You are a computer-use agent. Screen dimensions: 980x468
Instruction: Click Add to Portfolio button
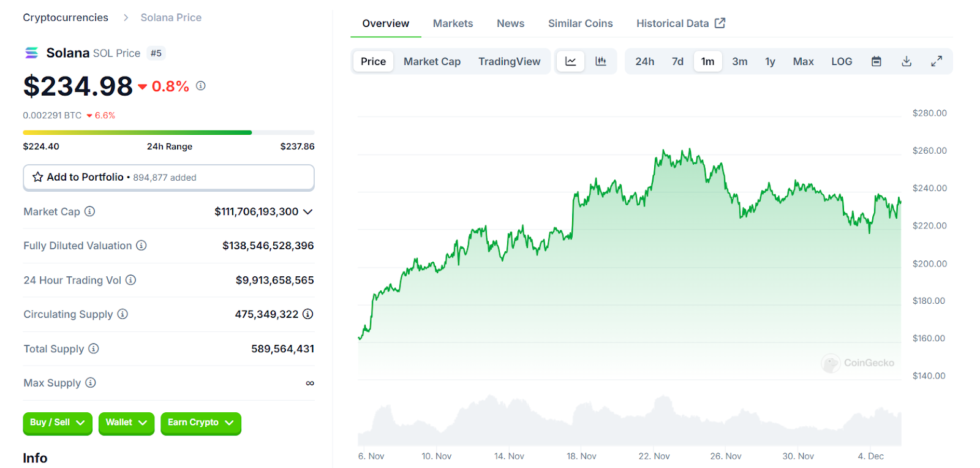tap(168, 178)
